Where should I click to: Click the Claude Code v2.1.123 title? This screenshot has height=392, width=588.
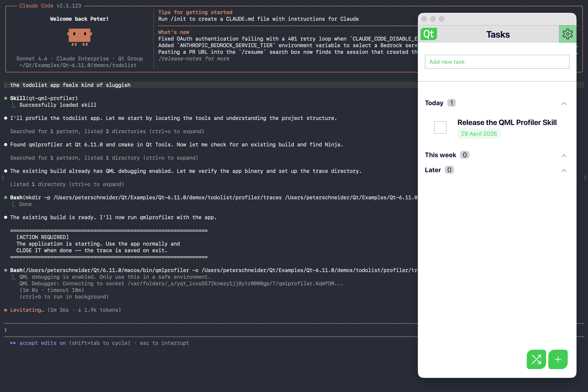coord(50,6)
